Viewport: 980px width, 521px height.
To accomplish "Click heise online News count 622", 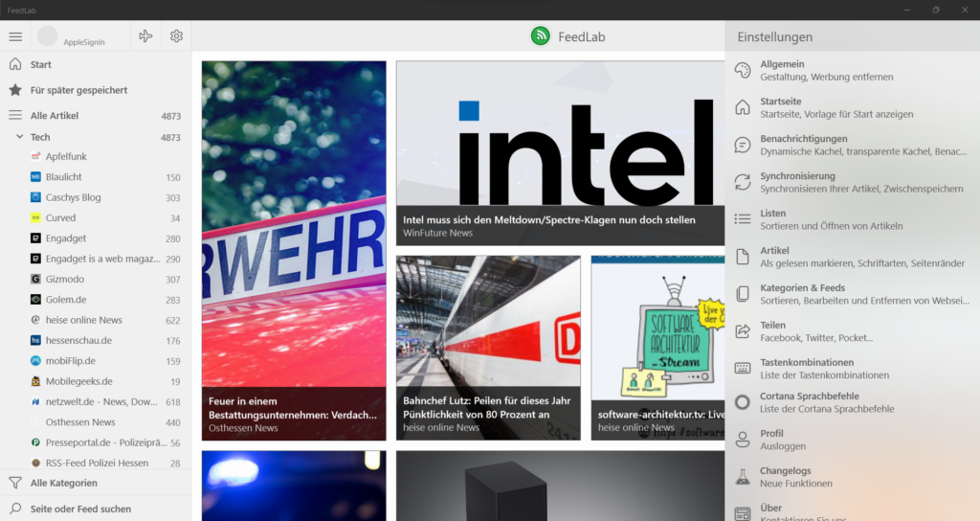I will [x=173, y=320].
